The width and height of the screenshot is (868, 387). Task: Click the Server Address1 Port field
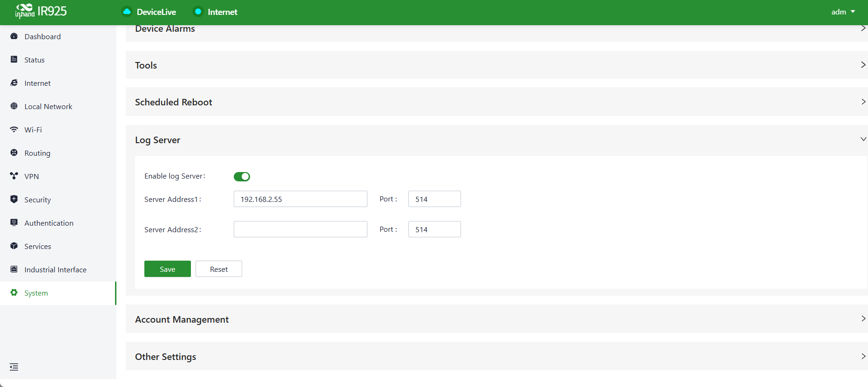(x=434, y=199)
